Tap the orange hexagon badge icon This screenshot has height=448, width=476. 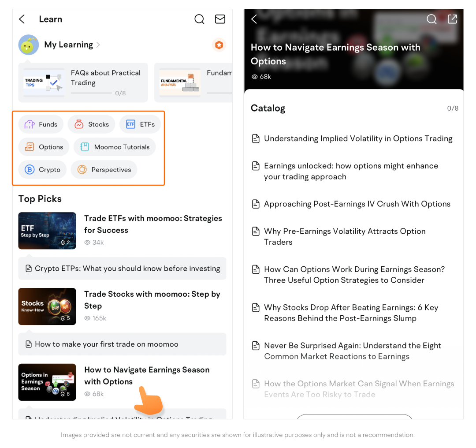[219, 45]
